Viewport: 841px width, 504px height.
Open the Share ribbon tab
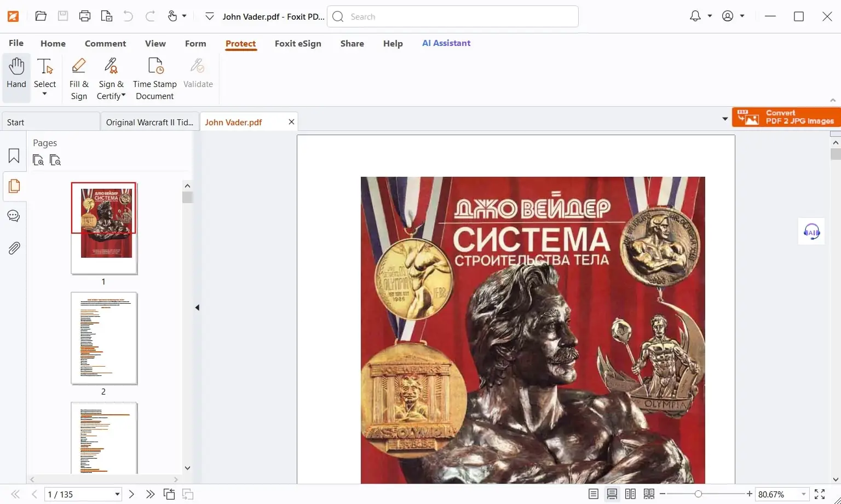click(352, 44)
